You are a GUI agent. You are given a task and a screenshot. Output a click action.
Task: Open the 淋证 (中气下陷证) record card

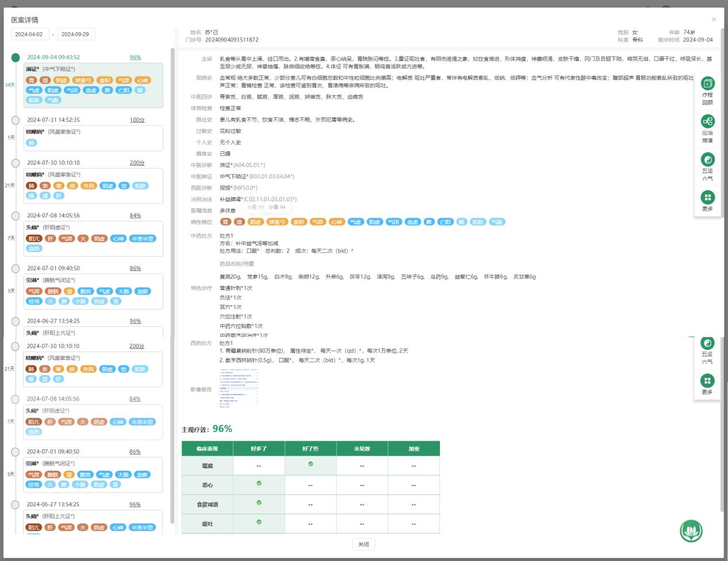(x=93, y=86)
